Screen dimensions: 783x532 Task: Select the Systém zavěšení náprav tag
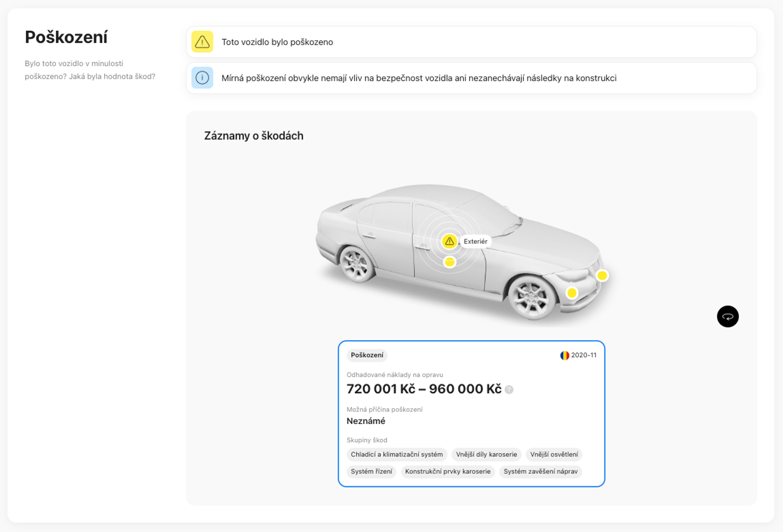coord(540,471)
